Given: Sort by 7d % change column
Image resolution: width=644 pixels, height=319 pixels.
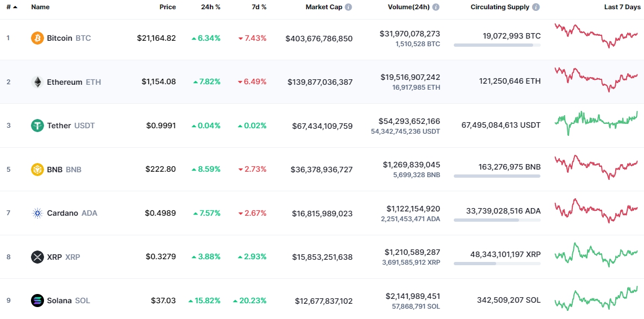Looking at the screenshot, I should pos(258,7).
